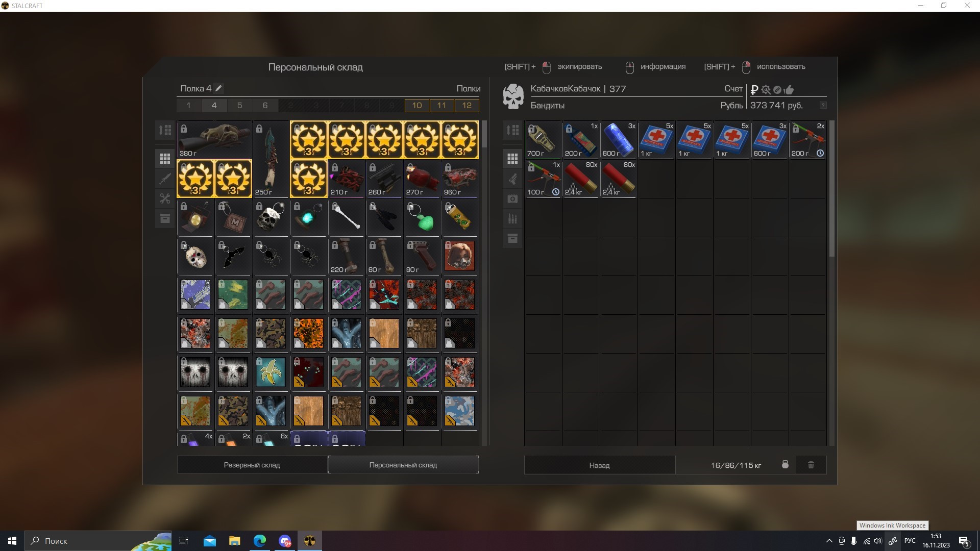Filter storage by weapons knife icon
The width and height of the screenshot is (980, 551).
[x=165, y=179]
